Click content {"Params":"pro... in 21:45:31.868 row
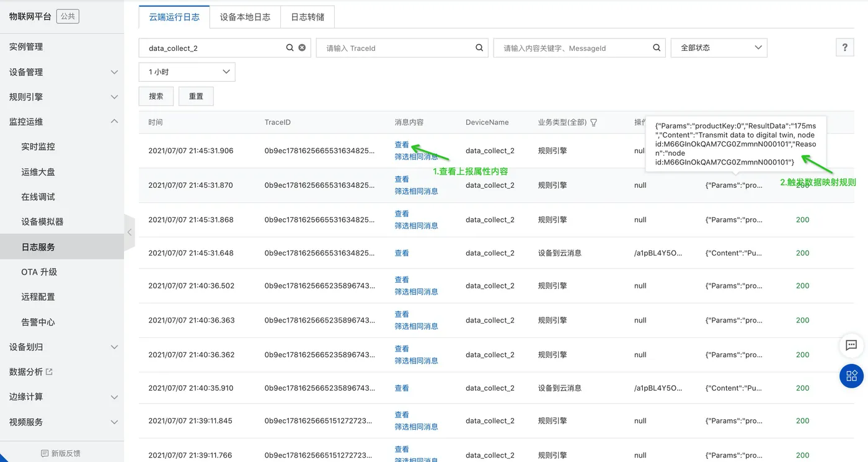868x462 pixels. 734,220
